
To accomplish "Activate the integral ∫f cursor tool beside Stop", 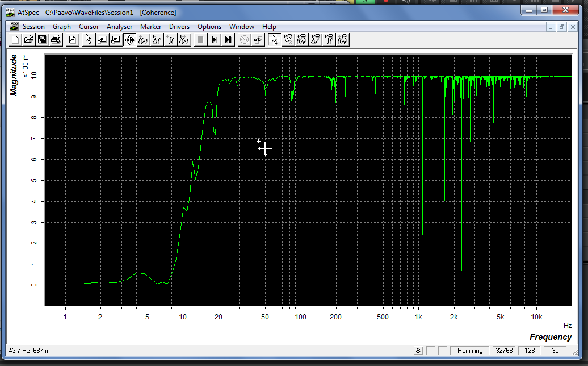I will point(170,39).
